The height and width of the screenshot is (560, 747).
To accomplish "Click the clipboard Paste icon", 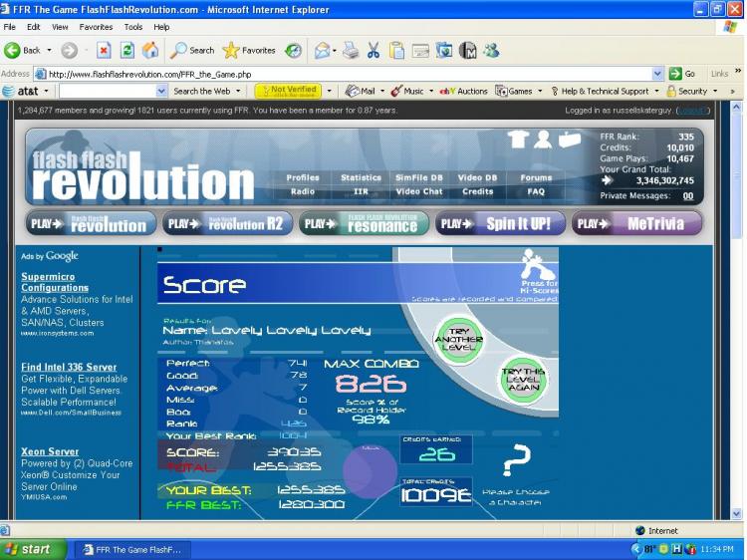I will point(396,50).
